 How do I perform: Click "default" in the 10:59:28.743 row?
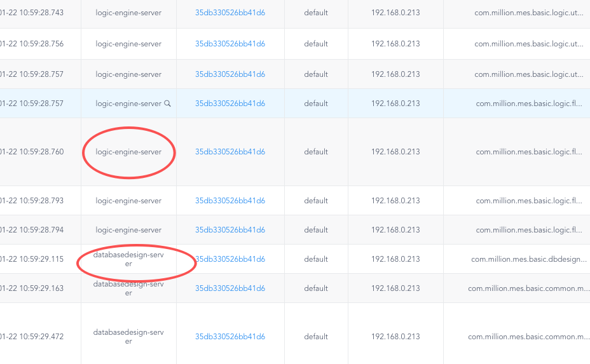pos(316,13)
